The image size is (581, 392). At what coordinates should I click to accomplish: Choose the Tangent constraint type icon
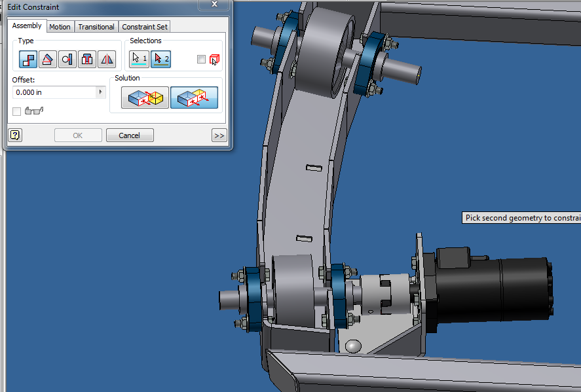click(x=66, y=59)
